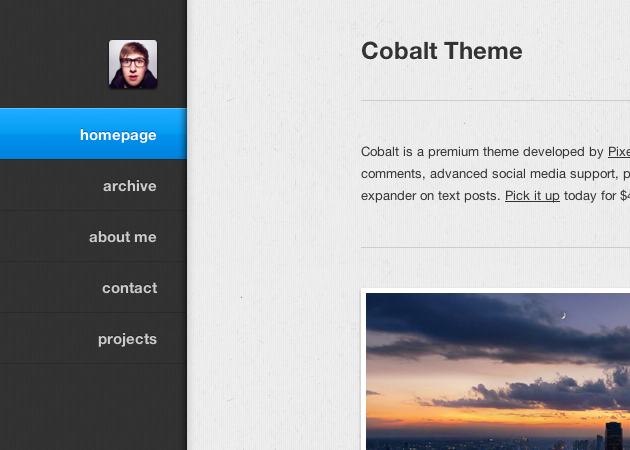Click the profile avatar photo
This screenshot has width=630, height=450.
(133, 64)
